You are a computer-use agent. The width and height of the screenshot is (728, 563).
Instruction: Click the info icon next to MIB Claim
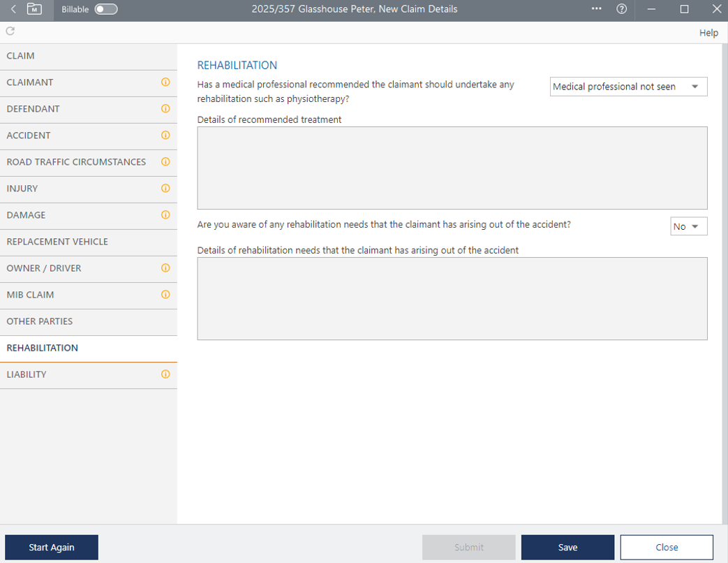(165, 295)
